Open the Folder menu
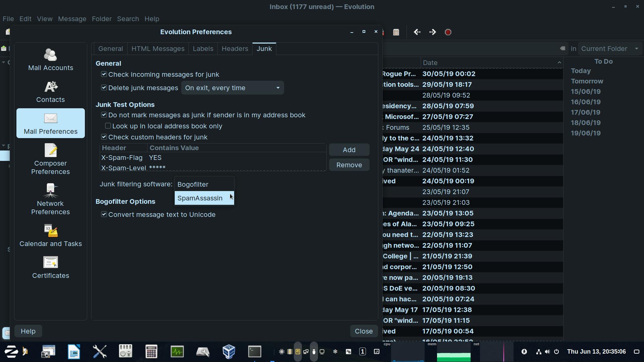 coord(101,19)
